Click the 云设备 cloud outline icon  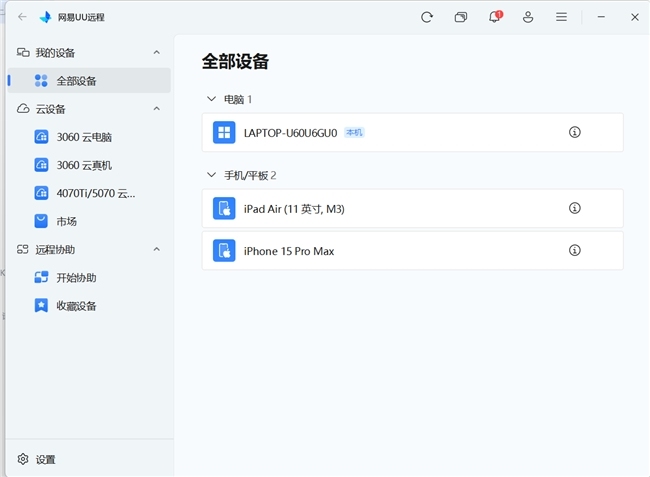(23, 109)
